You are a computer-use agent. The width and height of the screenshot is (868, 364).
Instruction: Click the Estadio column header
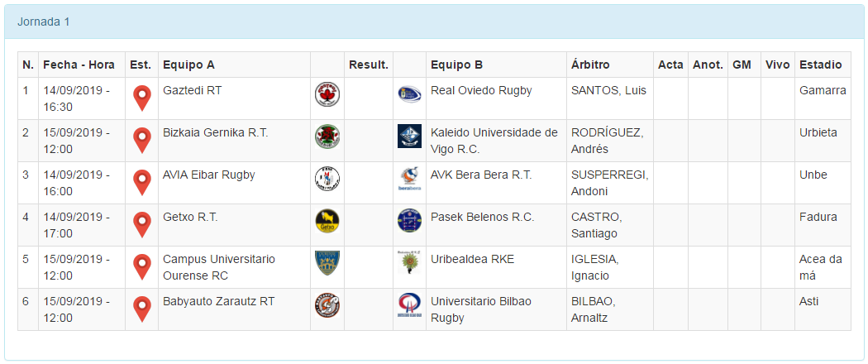821,65
